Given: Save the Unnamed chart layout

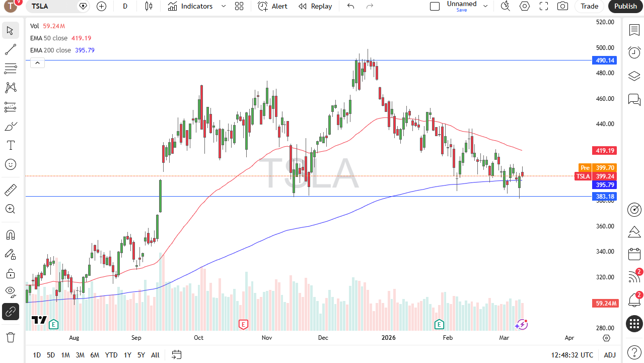Looking at the screenshot, I should tap(462, 10).
